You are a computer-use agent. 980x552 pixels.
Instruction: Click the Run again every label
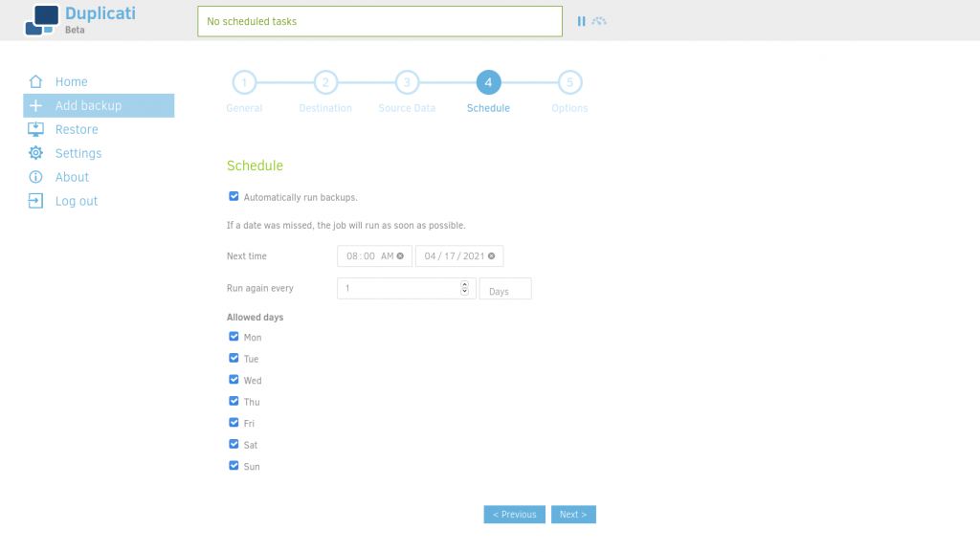260,289
